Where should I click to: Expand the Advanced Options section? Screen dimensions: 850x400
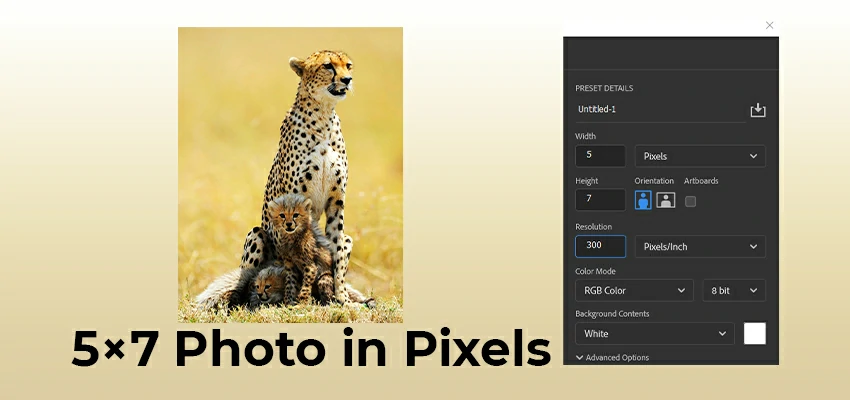click(612, 357)
